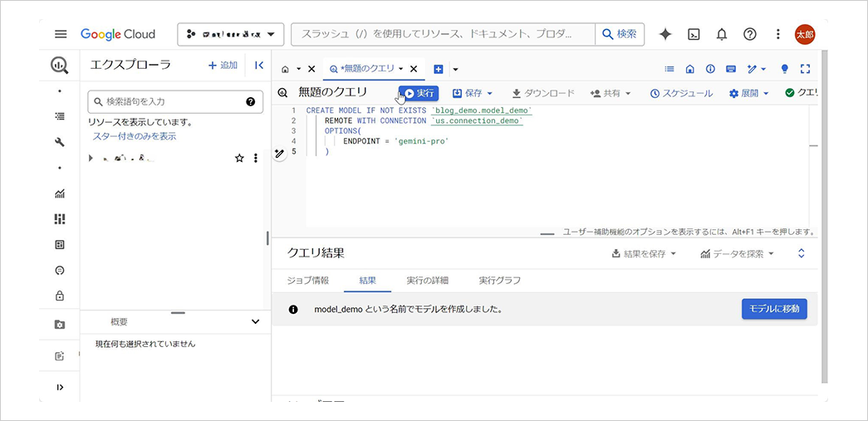The image size is (868, 421).
Task: Open the three-dot settings menu in header
Action: click(x=777, y=34)
